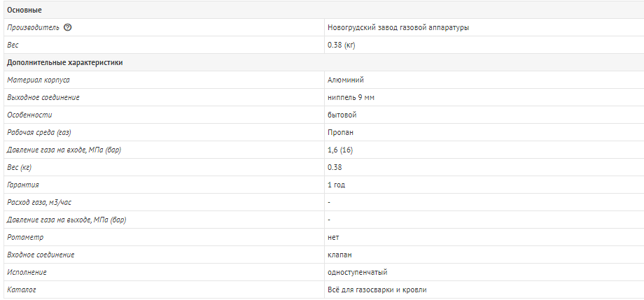The width and height of the screenshot is (644, 300).
Task: Click the weight value 0.38 (кг)
Action: tap(342, 45)
